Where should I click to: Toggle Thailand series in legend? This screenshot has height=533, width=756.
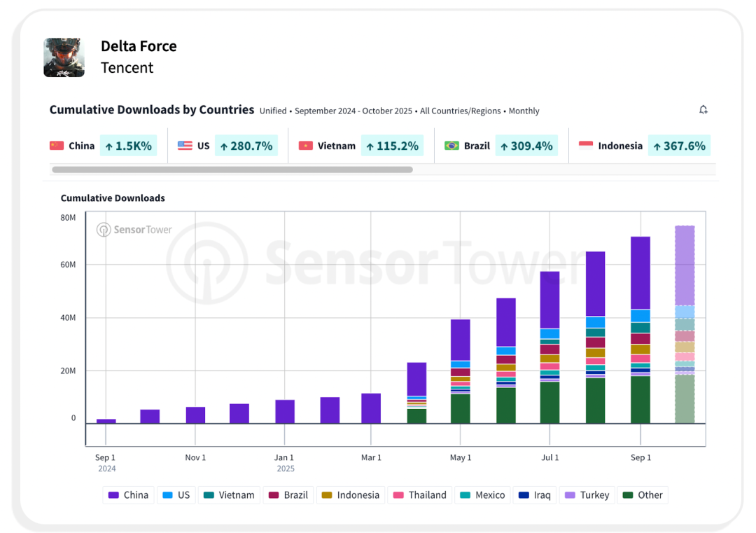coord(420,495)
